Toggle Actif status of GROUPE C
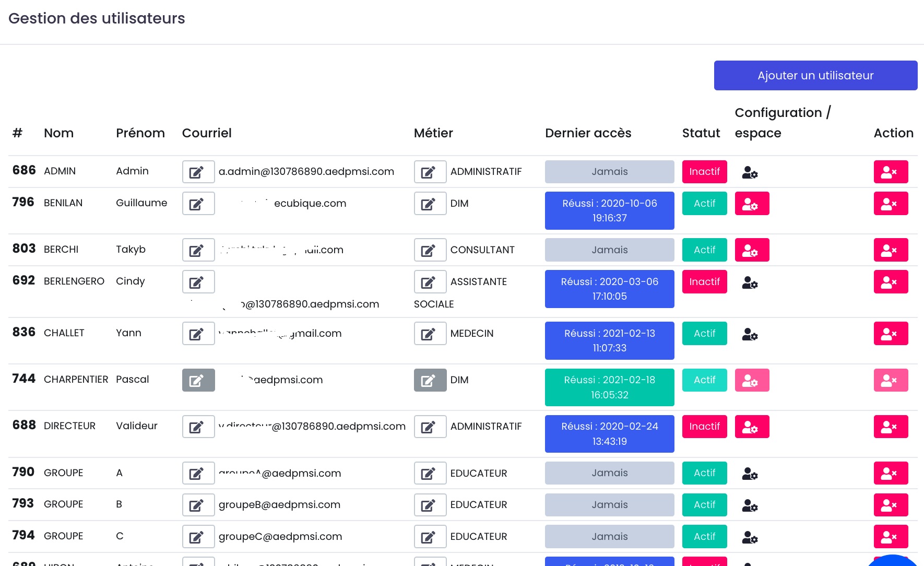 (x=704, y=537)
